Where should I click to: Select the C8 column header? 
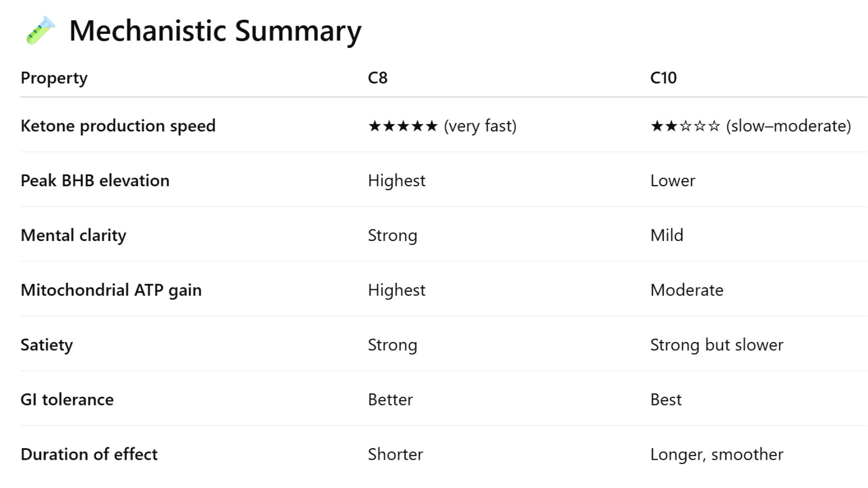377,78
